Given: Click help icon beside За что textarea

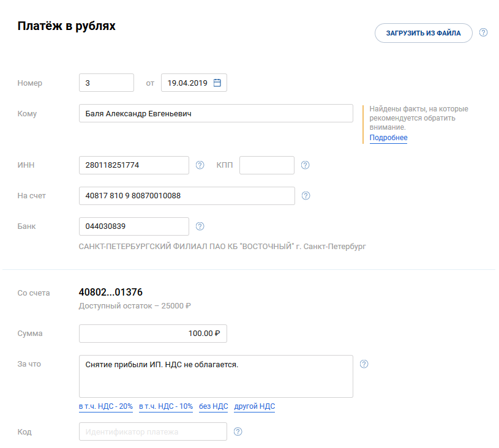Looking at the screenshot, I should [x=364, y=364].
